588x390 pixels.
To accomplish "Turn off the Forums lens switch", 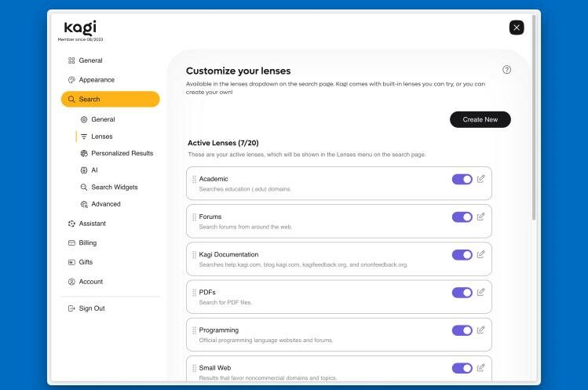I will 462,217.
